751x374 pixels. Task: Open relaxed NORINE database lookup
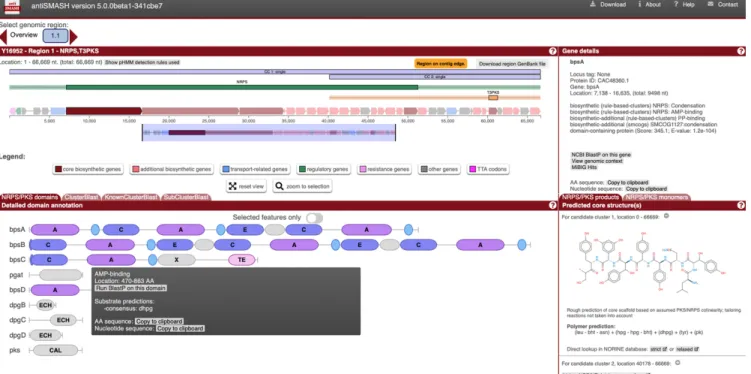pos(688,349)
